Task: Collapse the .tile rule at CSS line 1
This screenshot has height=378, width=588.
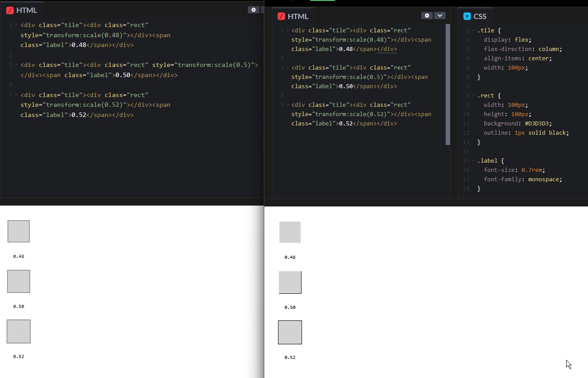Action: [474, 31]
